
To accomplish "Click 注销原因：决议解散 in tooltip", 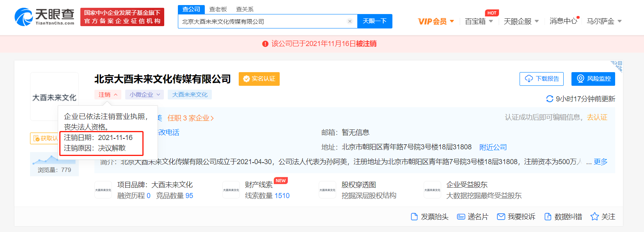I will (95, 148).
